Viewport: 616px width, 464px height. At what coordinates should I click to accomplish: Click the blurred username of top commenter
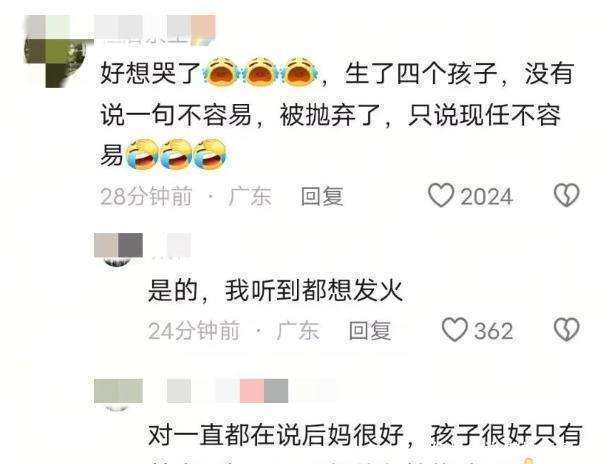point(155,29)
